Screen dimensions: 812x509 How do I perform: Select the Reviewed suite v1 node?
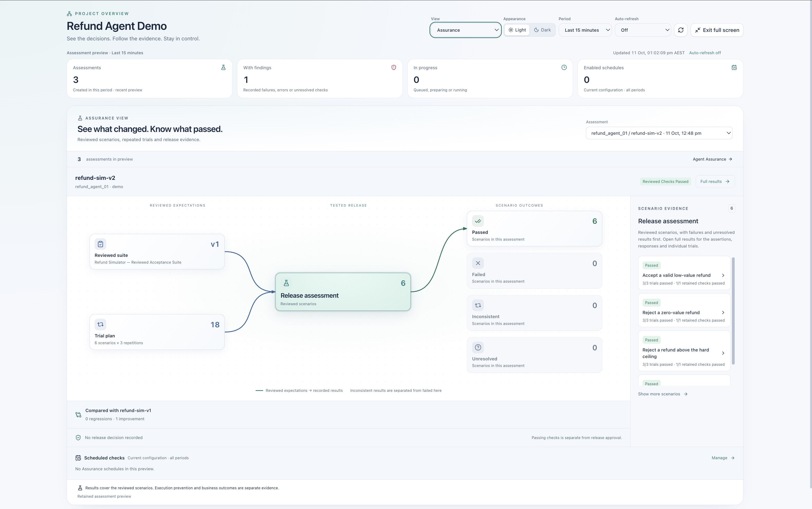(x=157, y=251)
